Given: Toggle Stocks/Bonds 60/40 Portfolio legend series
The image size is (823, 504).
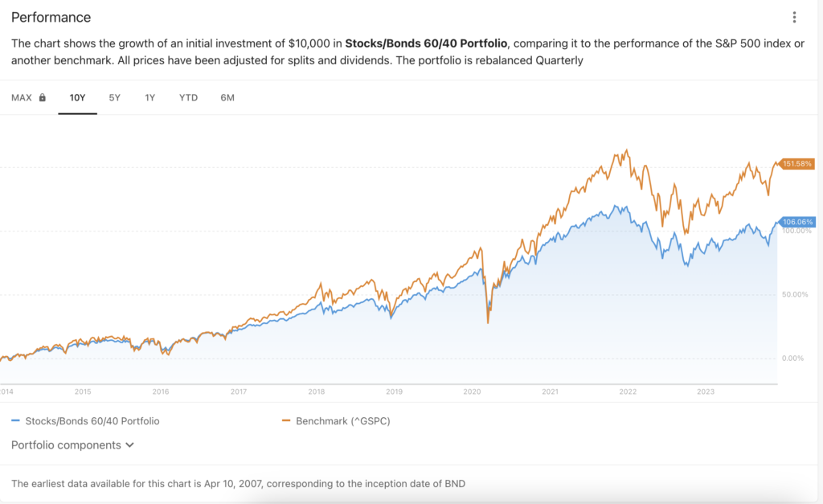Looking at the screenshot, I should point(92,420).
